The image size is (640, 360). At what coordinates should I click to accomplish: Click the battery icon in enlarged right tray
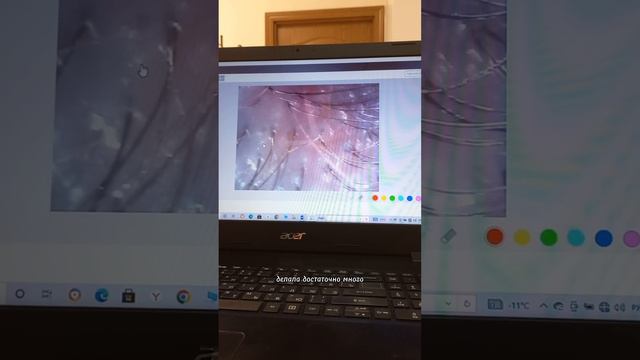[589, 307]
